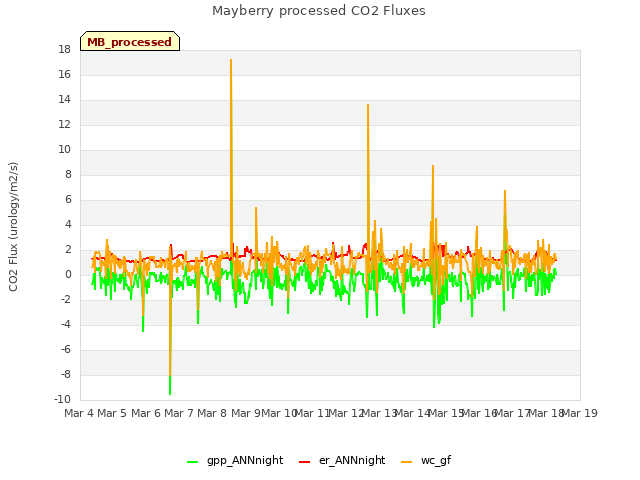
Task: Click the orange wc_gf legend swatch
Action: coord(407,461)
